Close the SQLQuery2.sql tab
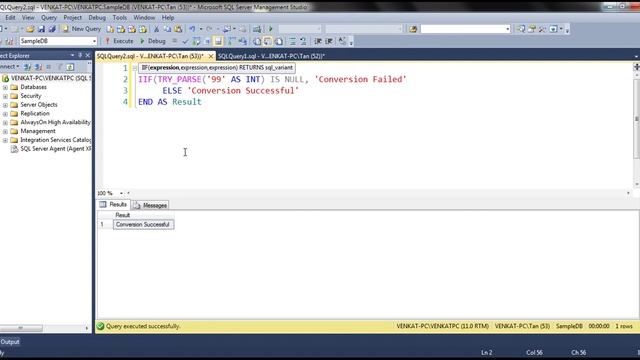This screenshot has height=360, width=640. point(211,56)
